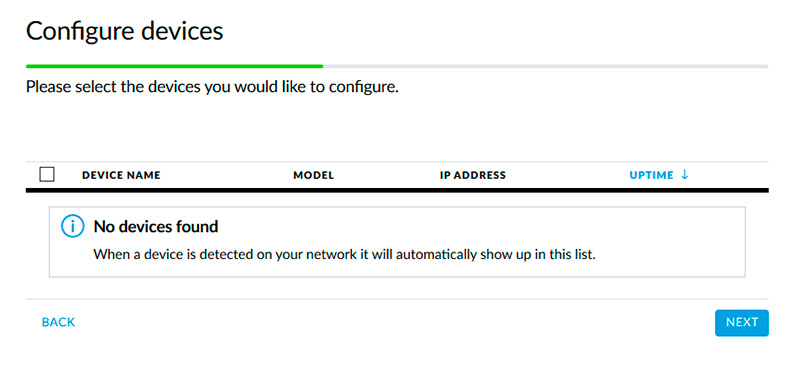
Task: Click the device auto-detection message text
Action: 345,254
